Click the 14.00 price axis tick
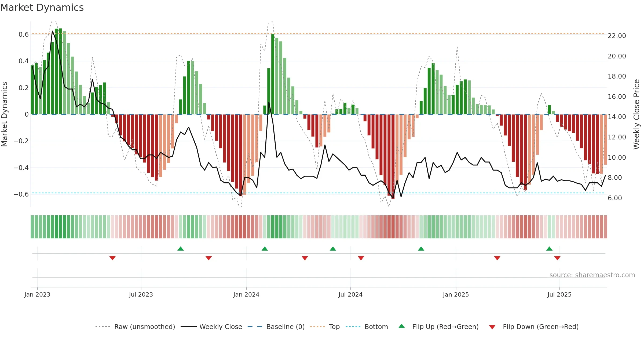This screenshot has height=362, width=644. point(617,117)
